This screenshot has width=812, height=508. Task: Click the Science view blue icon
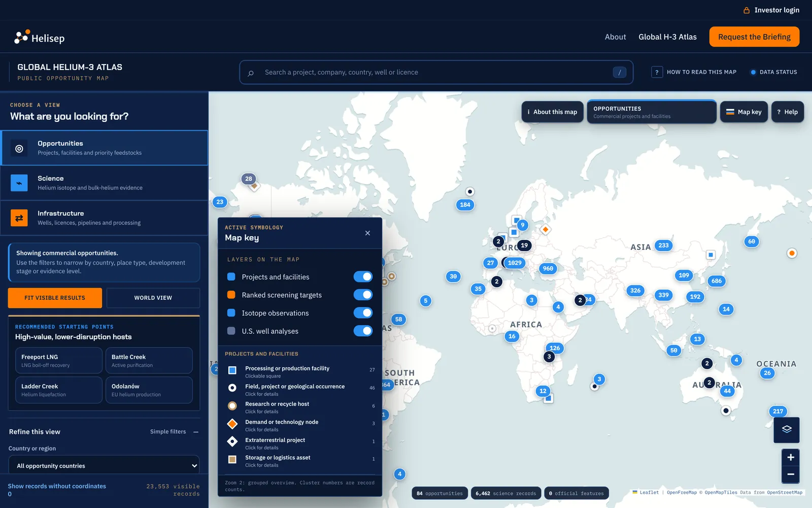click(x=19, y=183)
